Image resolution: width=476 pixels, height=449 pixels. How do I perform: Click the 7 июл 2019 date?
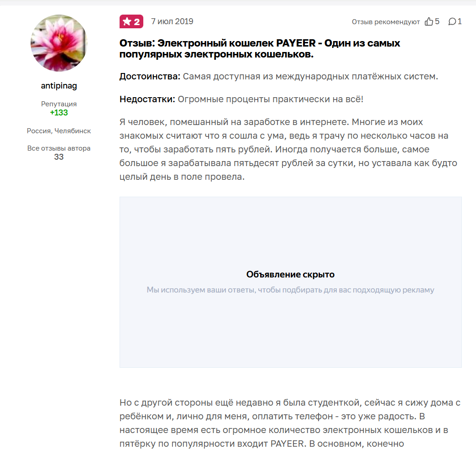[x=172, y=21]
